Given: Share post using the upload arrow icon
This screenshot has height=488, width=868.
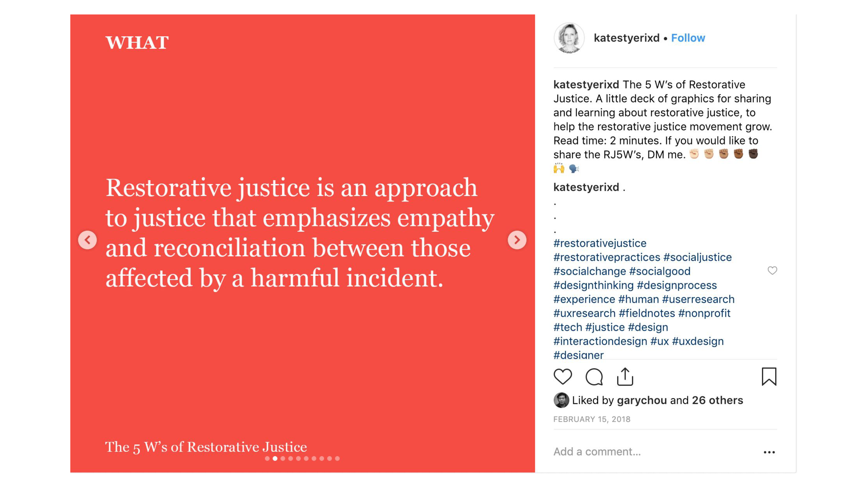Looking at the screenshot, I should point(625,376).
